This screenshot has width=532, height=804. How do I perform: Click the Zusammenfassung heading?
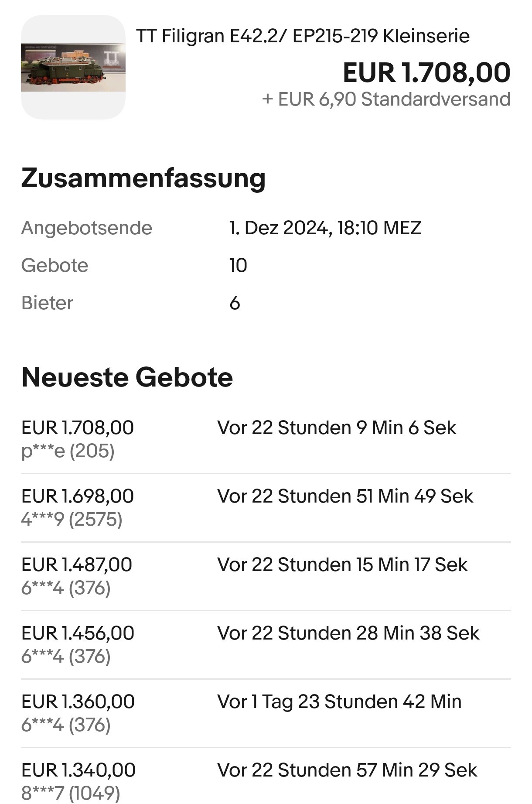(x=143, y=178)
